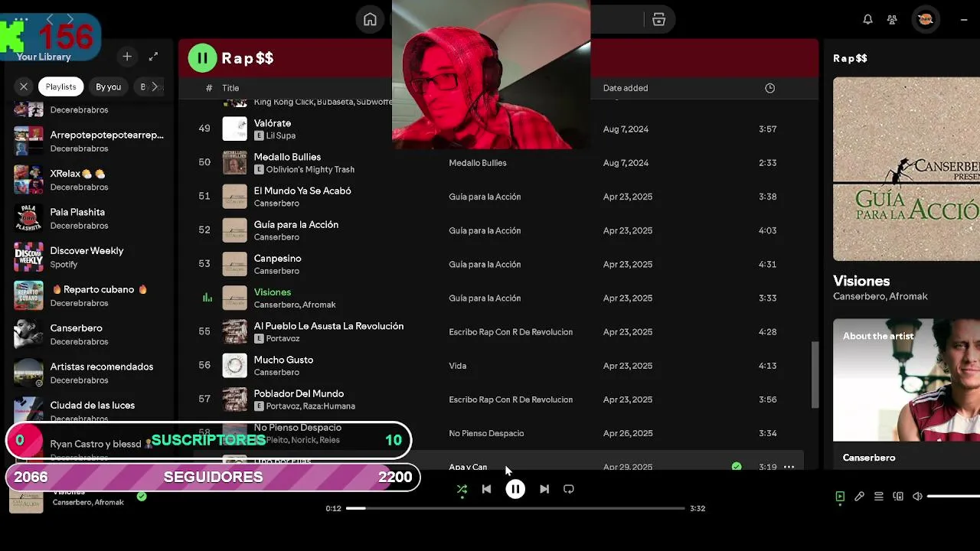
Task: Open Vida album link
Action: 457,366
